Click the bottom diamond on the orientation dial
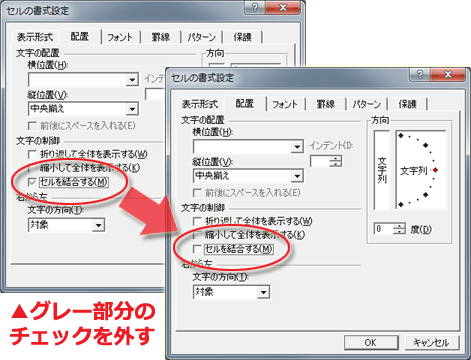The height and width of the screenshot is (360, 471). coord(401,204)
